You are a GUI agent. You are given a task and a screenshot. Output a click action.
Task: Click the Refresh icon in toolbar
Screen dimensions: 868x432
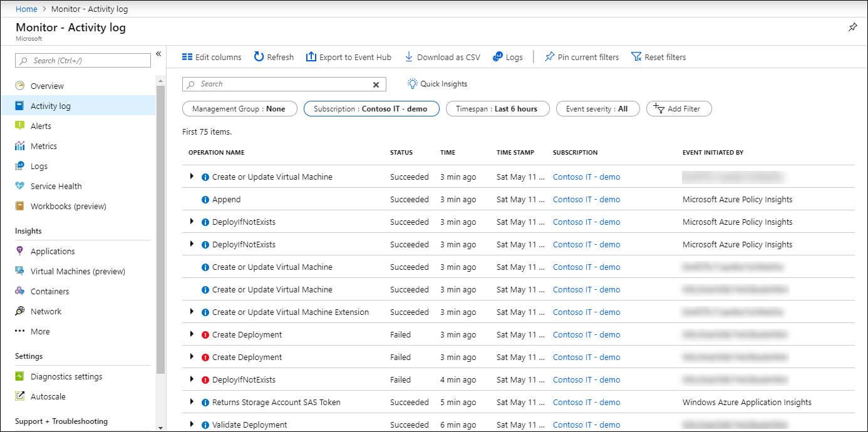[259, 57]
